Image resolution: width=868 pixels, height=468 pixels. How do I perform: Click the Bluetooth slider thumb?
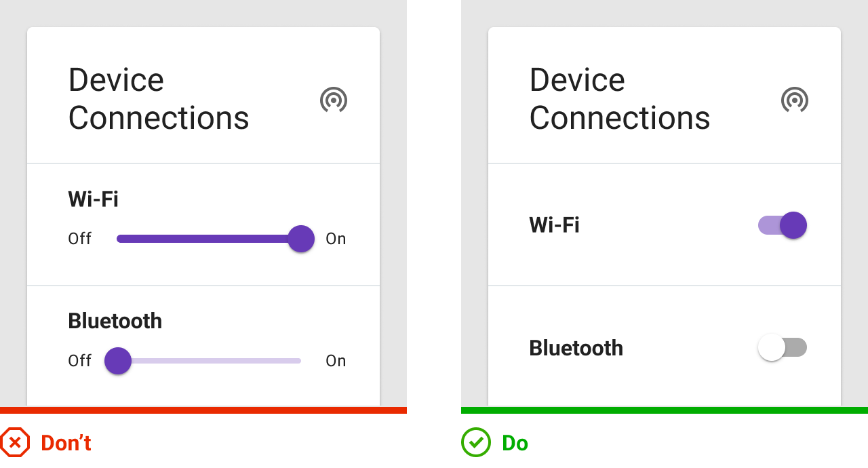coord(118,361)
